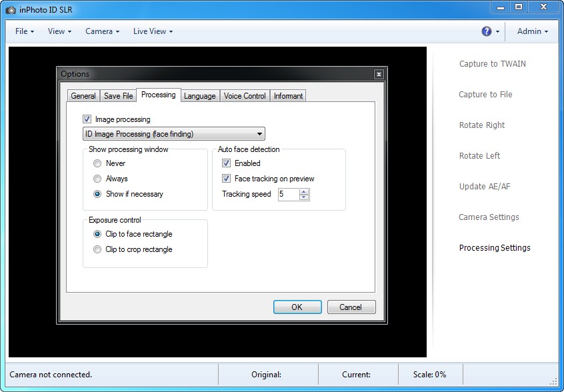Click OK to confirm options

coord(297,307)
